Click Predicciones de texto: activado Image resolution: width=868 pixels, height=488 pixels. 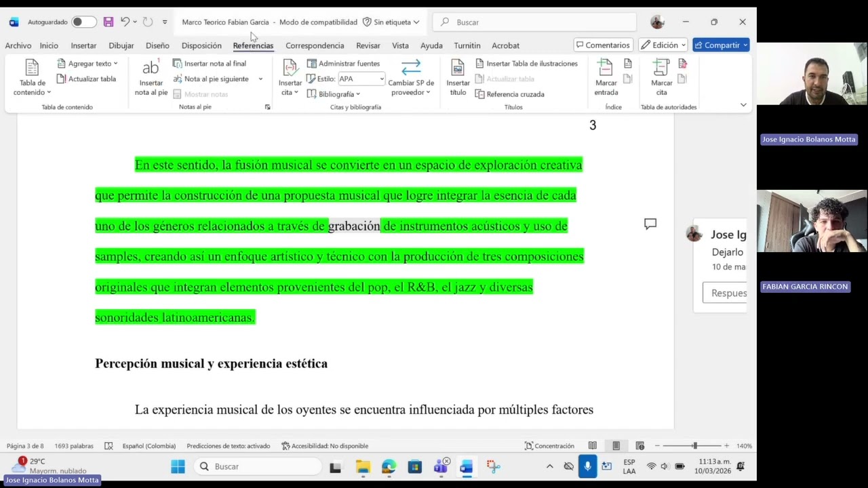228,446
